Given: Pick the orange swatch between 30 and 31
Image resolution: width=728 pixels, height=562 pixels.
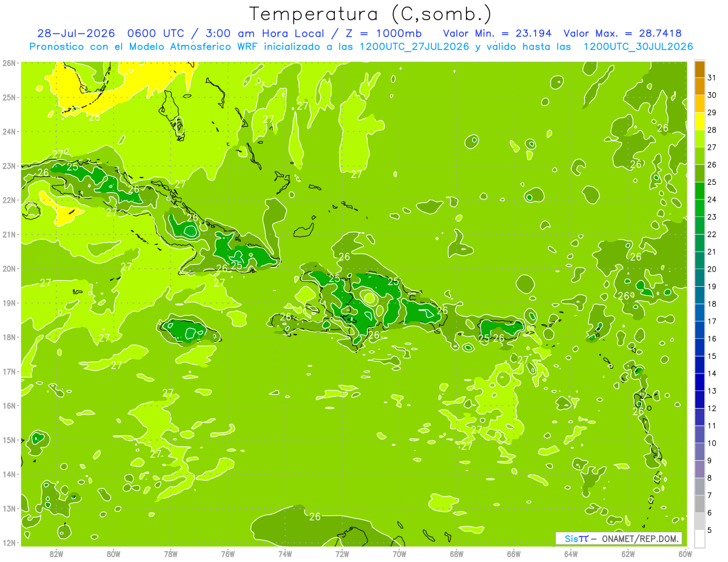Looking at the screenshot, I should click(x=700, y=87).
